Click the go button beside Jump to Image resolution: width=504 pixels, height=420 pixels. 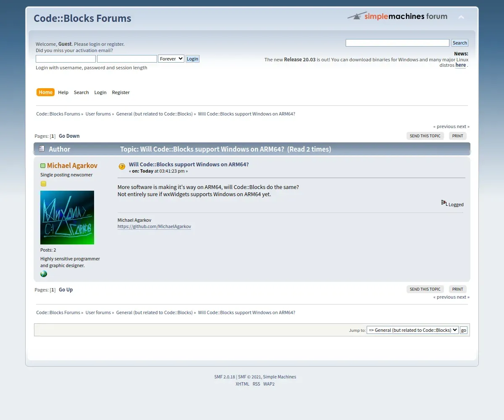[464, 330]
